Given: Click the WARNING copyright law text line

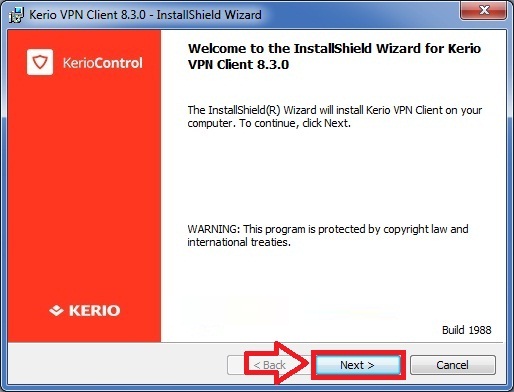Looking at the screenshot, I should coord(328,229).
